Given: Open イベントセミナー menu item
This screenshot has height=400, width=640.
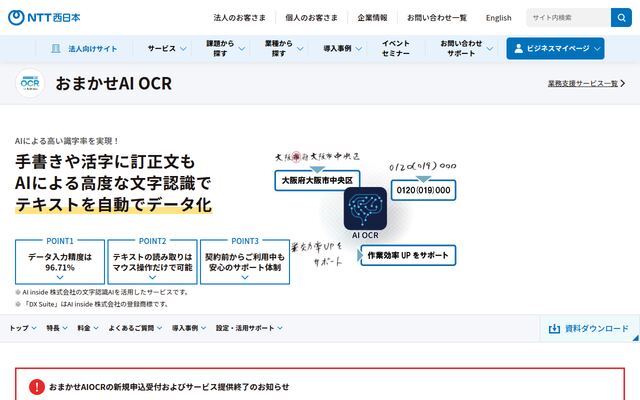Looking at the screenshot, I should click(x=396, y=49).
